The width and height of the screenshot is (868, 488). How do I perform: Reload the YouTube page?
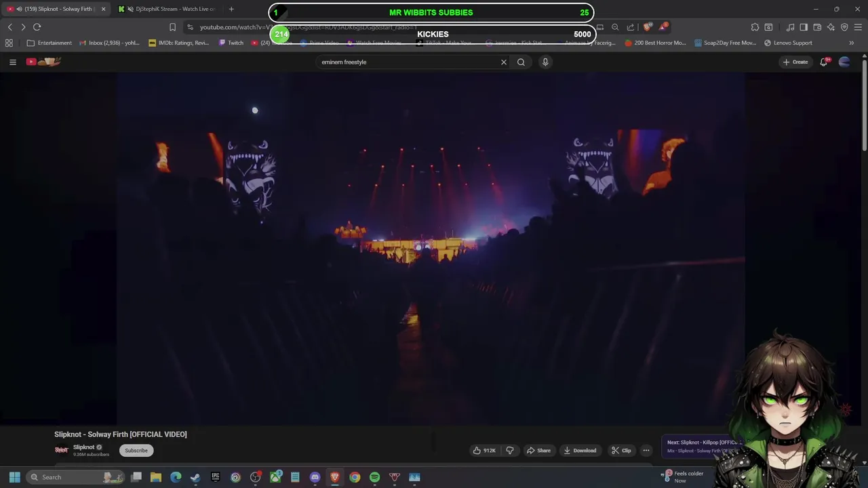click(37, 27)
